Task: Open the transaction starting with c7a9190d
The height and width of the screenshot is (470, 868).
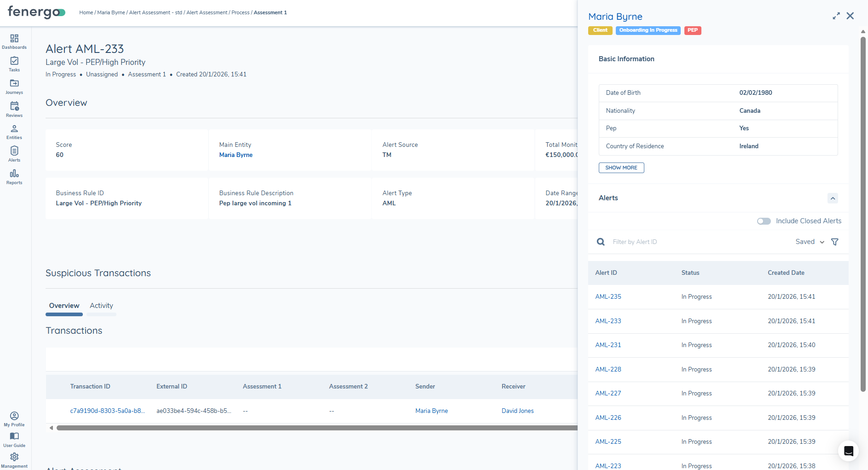Action: [x=107, y=411]
